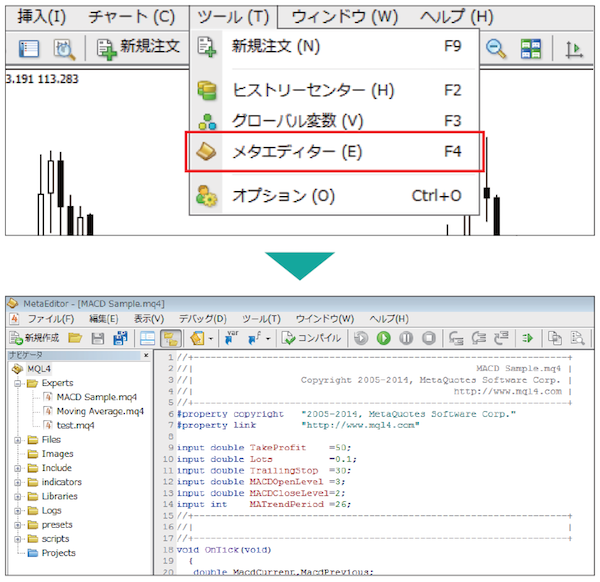Select MACD Sample.mq4 in navigator
Viewport: 600px width, 582px height.
96,397
